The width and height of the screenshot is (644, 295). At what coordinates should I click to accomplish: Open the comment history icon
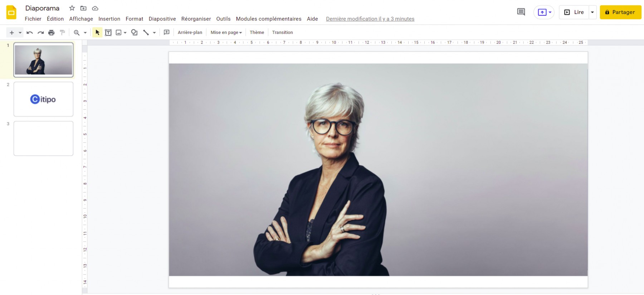tap(521, 12)
